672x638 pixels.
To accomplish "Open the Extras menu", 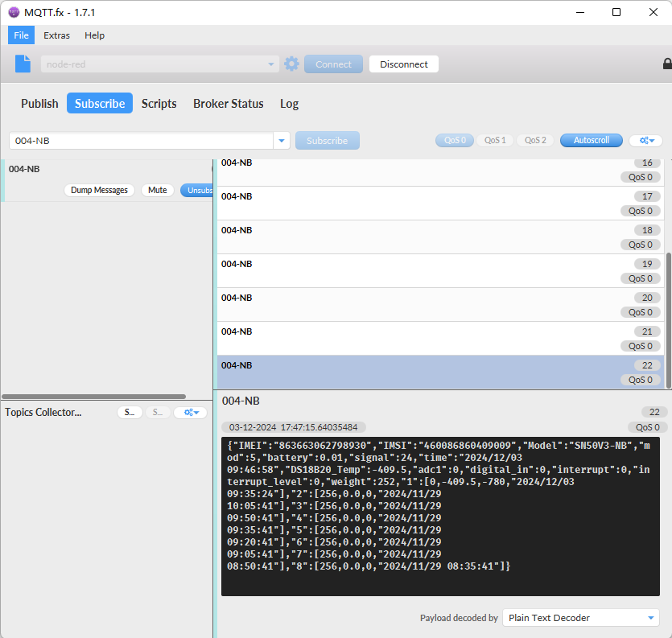I will pos(56,35).
